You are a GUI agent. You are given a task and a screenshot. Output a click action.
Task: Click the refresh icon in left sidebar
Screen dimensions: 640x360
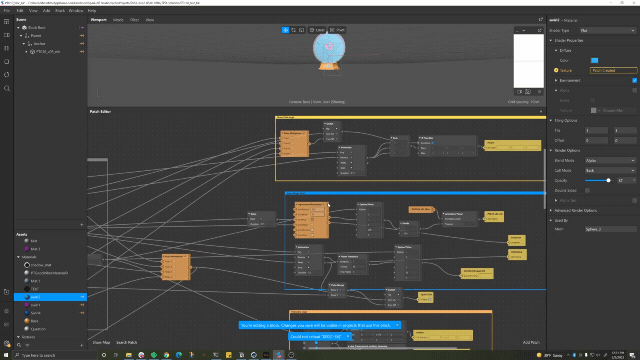7,75
